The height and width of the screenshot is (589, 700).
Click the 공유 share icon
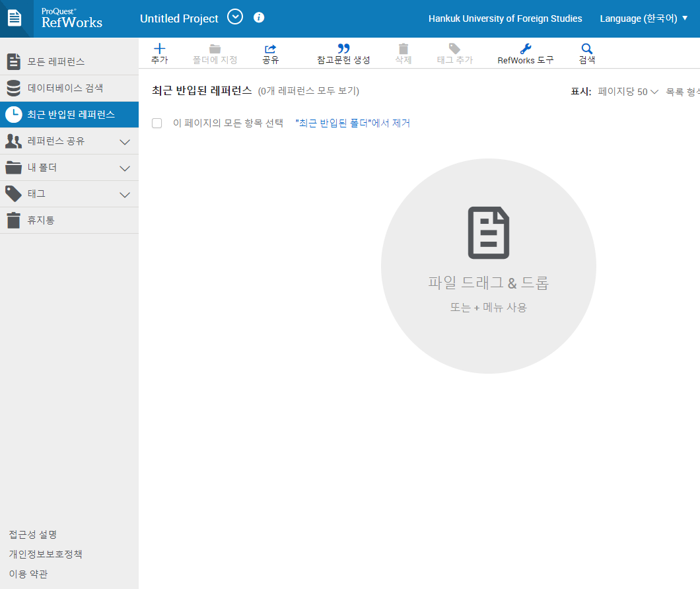[271, 49]
